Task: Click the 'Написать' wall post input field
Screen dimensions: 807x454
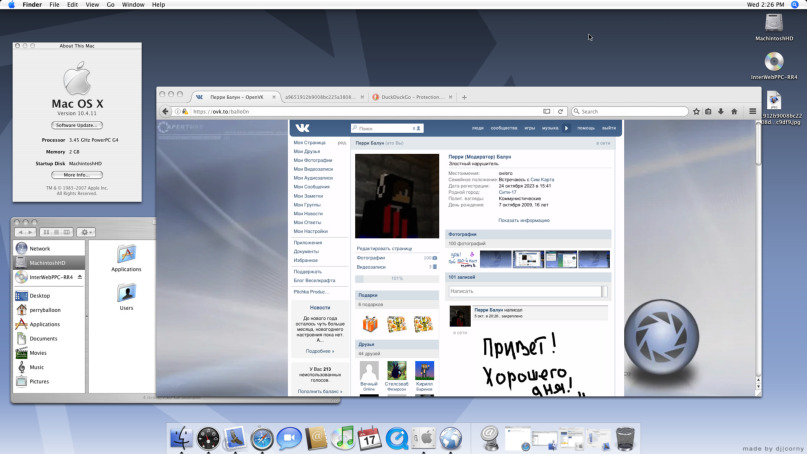Action: tap(524, 291)
